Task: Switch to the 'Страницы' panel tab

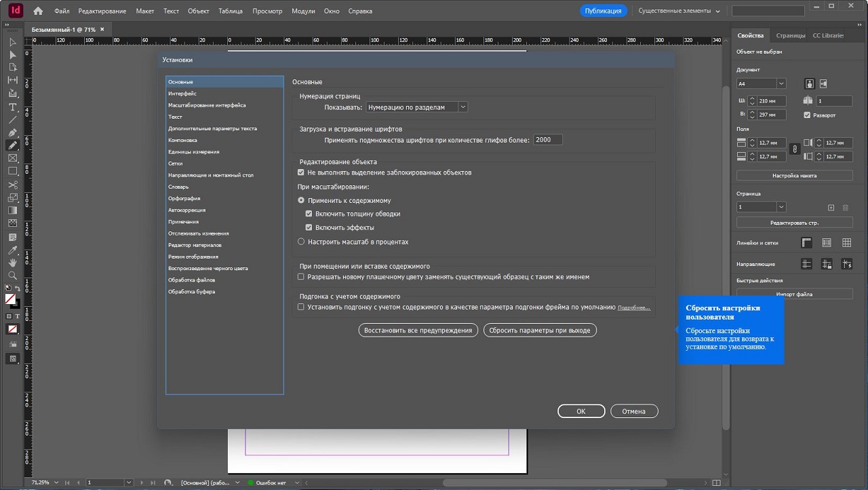Action: pyautogui.click(x=790, y=35)
